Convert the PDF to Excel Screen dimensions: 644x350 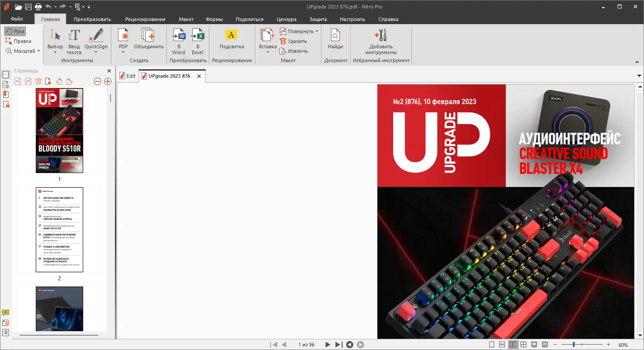198,42
